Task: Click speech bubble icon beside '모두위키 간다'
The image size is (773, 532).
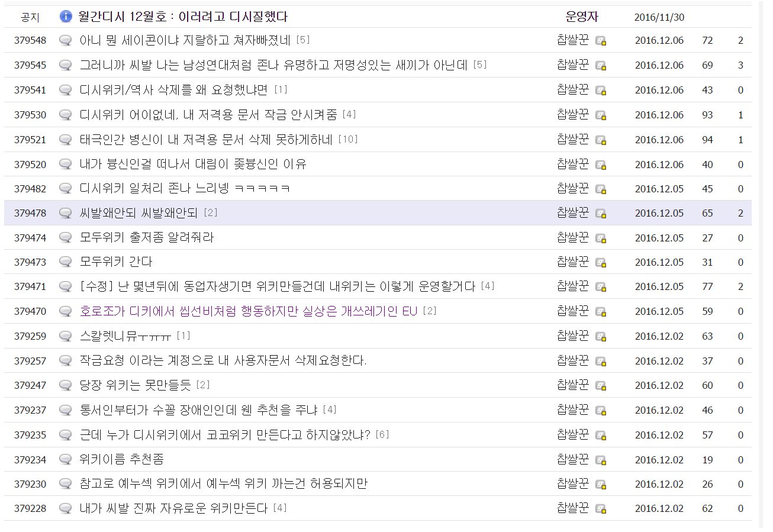Action: click(x=66, y=262)
